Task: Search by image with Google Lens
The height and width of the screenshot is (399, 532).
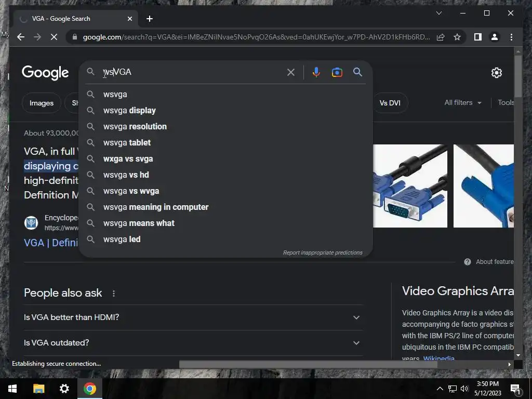Action: (337, 72)
